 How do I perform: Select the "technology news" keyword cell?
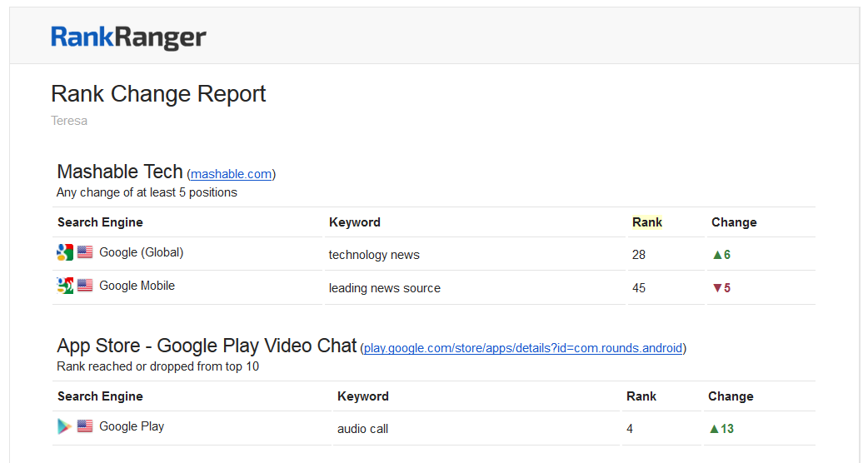374,255
